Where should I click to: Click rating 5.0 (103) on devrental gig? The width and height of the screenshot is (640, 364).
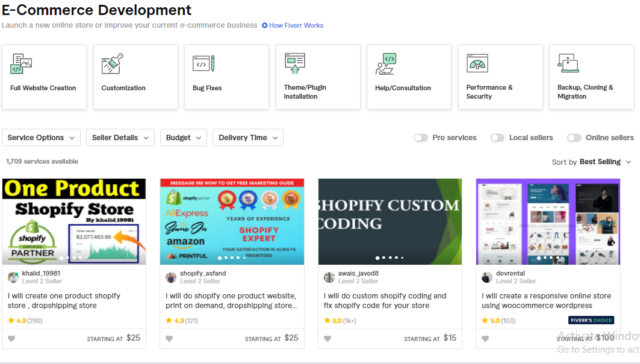pos(499,321)
